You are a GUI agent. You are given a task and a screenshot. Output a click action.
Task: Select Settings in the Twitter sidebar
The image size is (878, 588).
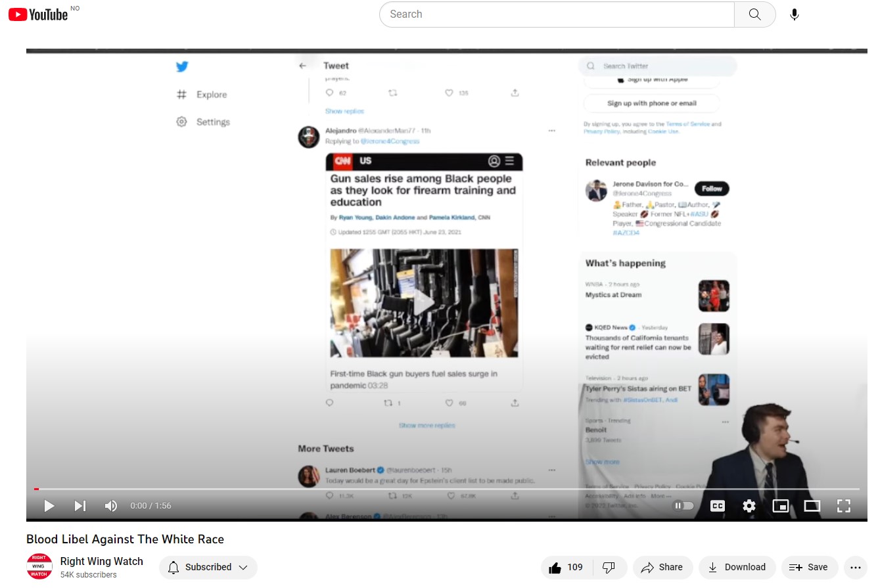click(203, 122)
